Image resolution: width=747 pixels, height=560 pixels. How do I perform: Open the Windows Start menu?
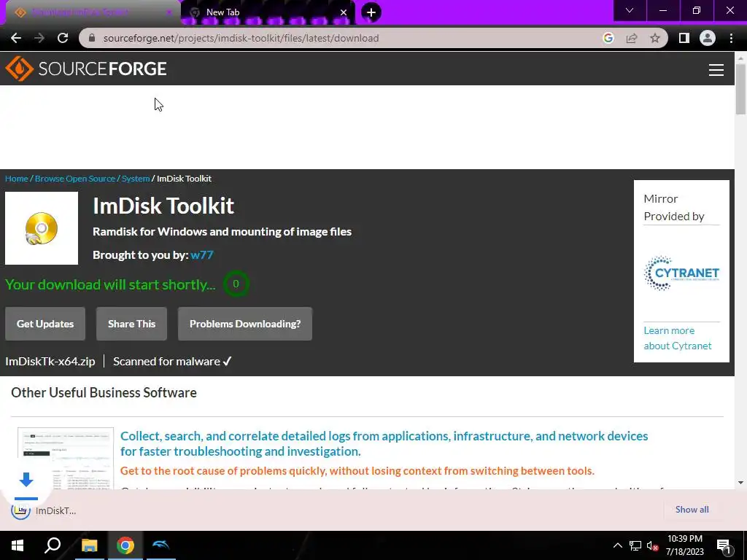[18, 545]
